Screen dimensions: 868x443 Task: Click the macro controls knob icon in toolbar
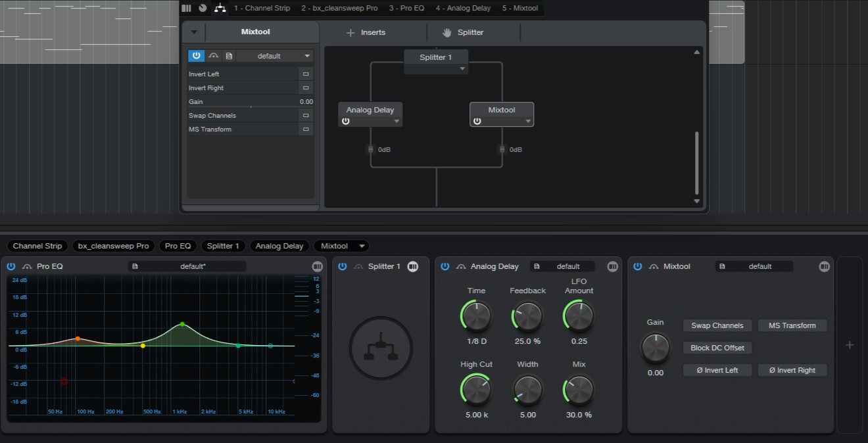(x=203, y=8)
